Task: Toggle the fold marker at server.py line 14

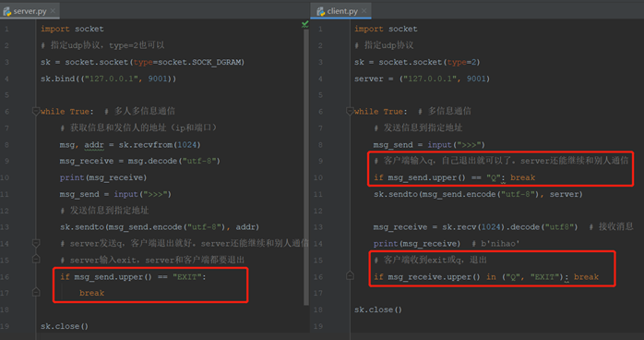Action: coord(36,243)
